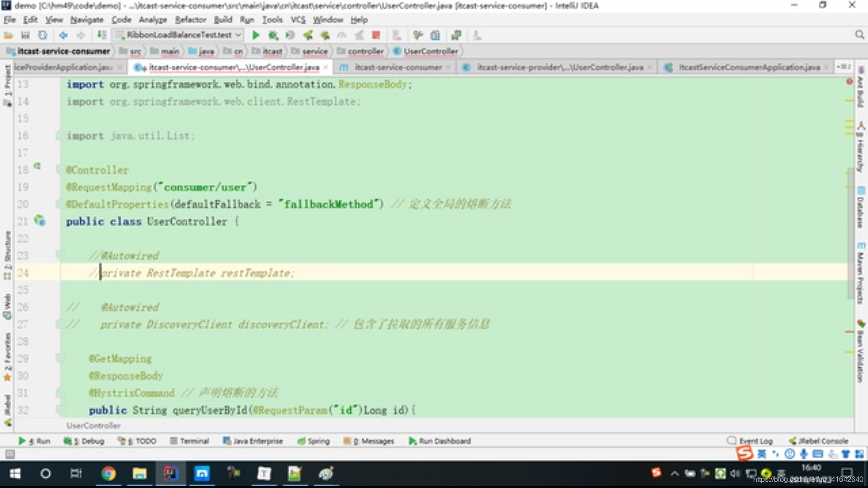Screen dimensions: 868x488
Task: Save all with the floppy disk icon
Action: pyautogui.click(x=25, y=35)
